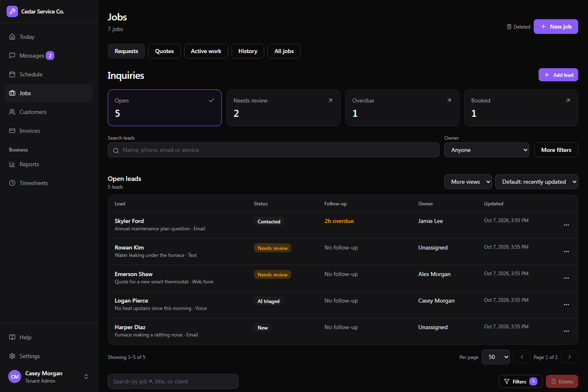Click the Schedule calendar icon
The image size is (588, 392).
click(12, 74)
